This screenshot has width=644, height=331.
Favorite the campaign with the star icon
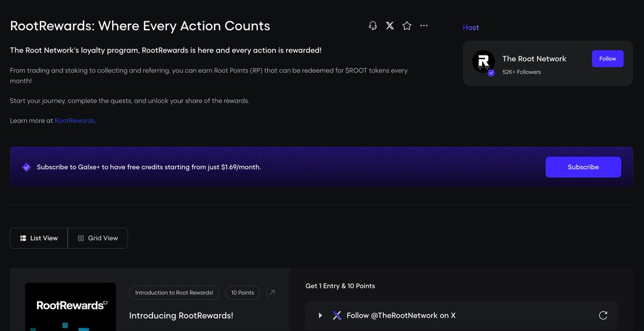click(x=407, y=26)
